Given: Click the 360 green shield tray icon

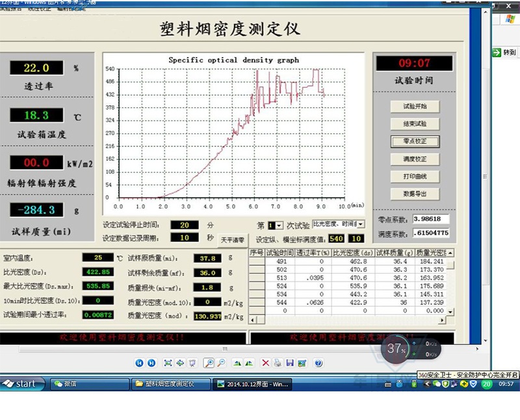Looking at the screenshot, I should pos(446,384).
